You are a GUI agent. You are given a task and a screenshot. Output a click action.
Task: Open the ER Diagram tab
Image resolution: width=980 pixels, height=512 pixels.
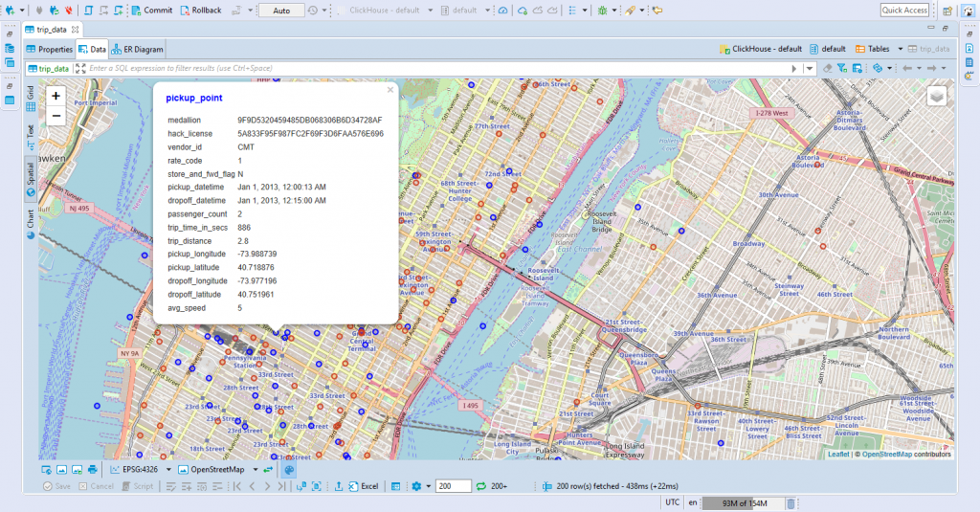pos(138,49)
